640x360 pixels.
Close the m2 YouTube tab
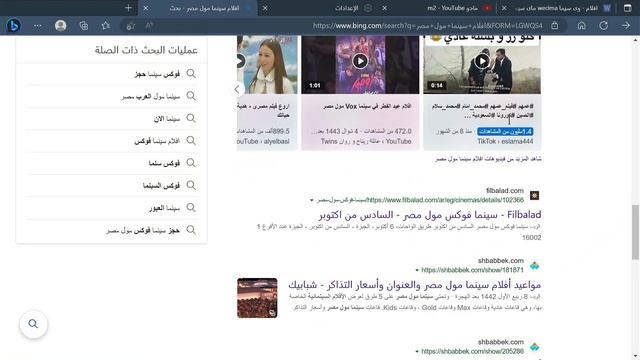tap(384, 8)
